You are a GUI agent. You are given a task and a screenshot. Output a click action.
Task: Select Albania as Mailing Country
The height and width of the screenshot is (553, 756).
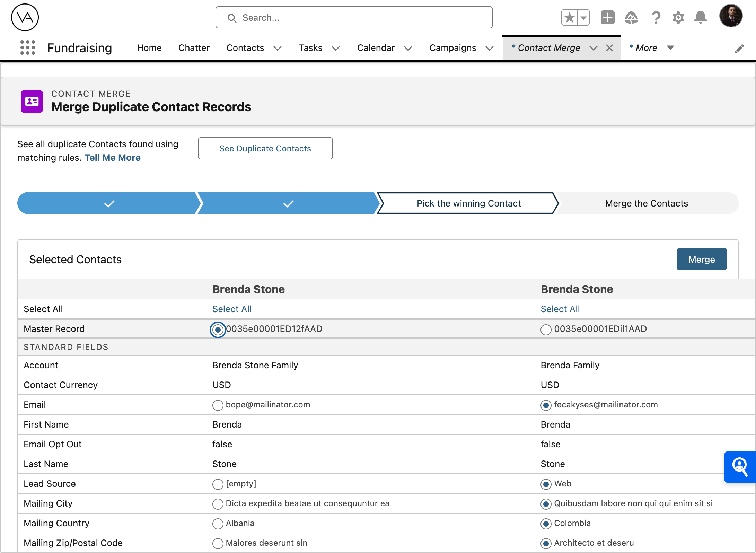tap(218, 524)
